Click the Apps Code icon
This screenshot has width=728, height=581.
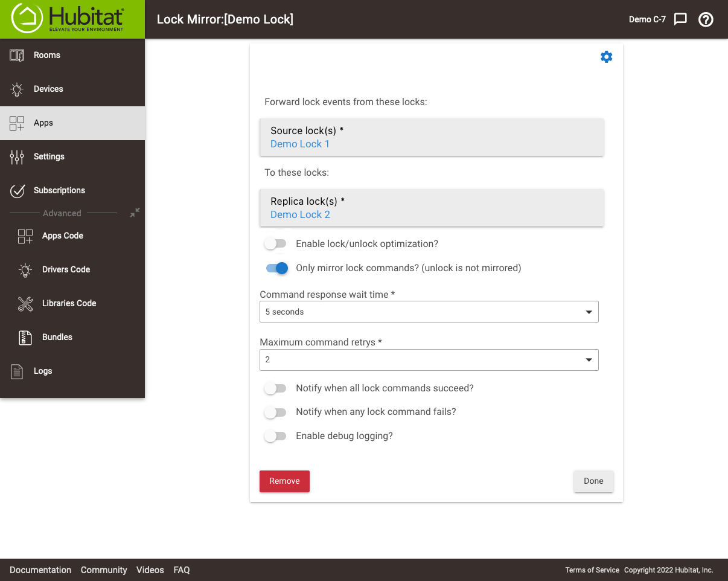25,236
